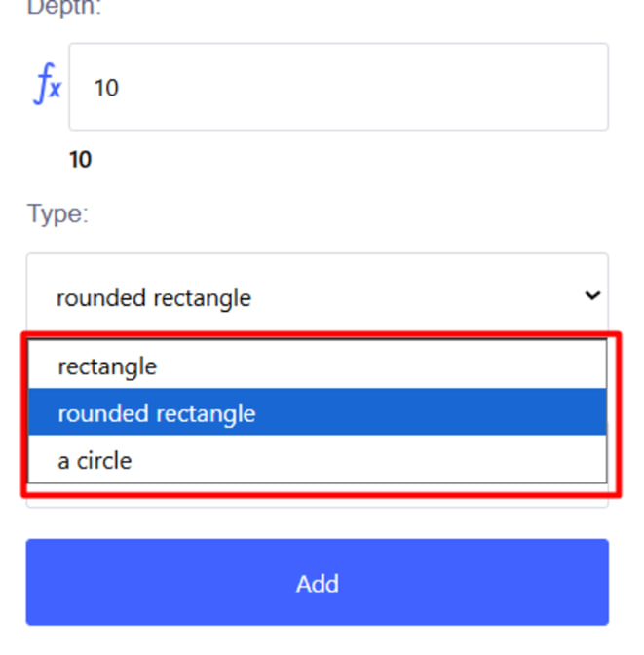
Task: Click the 10 typed inside Depth field
Action: click(x=106, y=88)
